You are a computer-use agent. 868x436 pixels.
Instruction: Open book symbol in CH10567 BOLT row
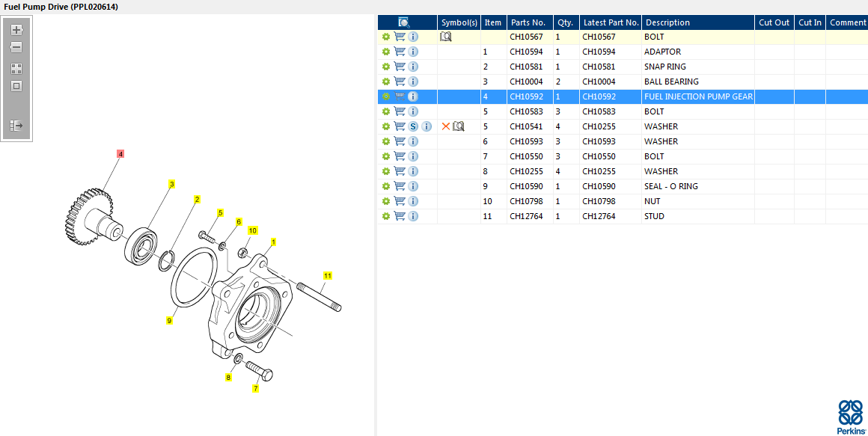tap(446, 37)
